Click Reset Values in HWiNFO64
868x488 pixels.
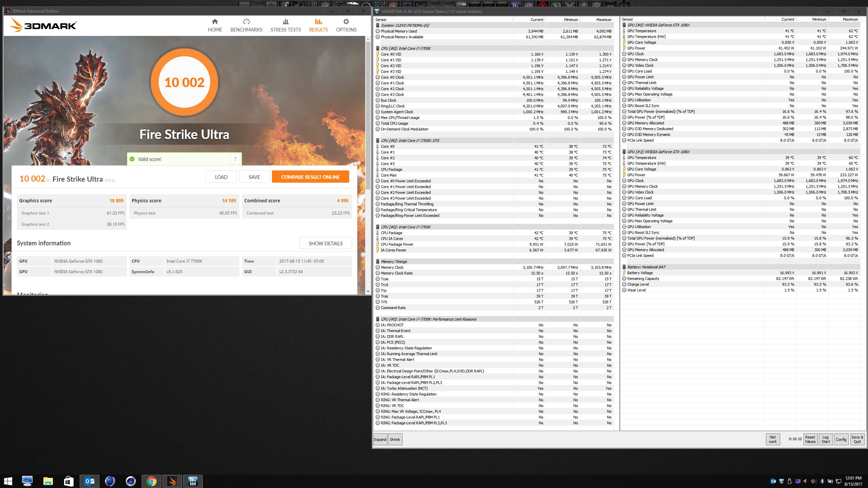[x=810, y=439]
